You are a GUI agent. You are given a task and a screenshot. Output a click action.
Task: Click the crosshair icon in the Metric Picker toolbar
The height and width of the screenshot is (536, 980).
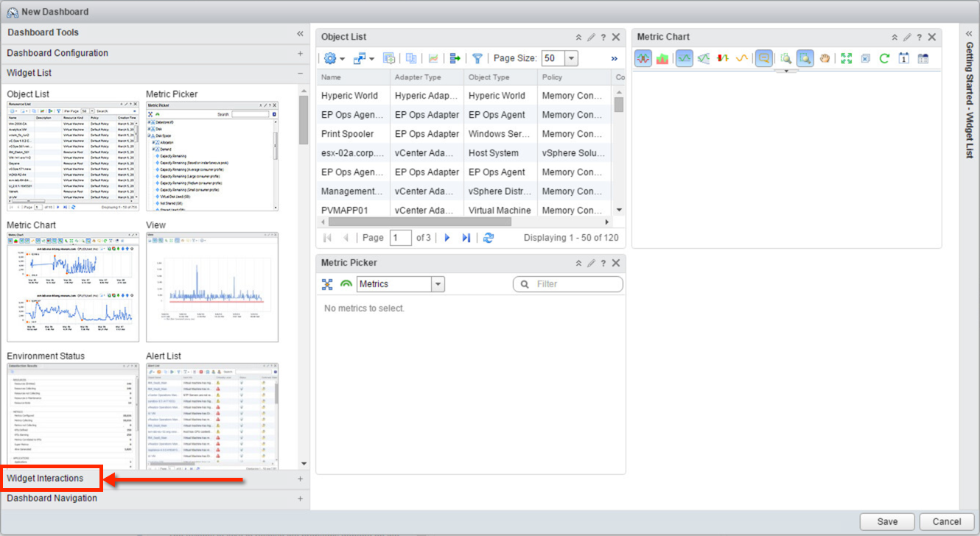tap(327, 284)
